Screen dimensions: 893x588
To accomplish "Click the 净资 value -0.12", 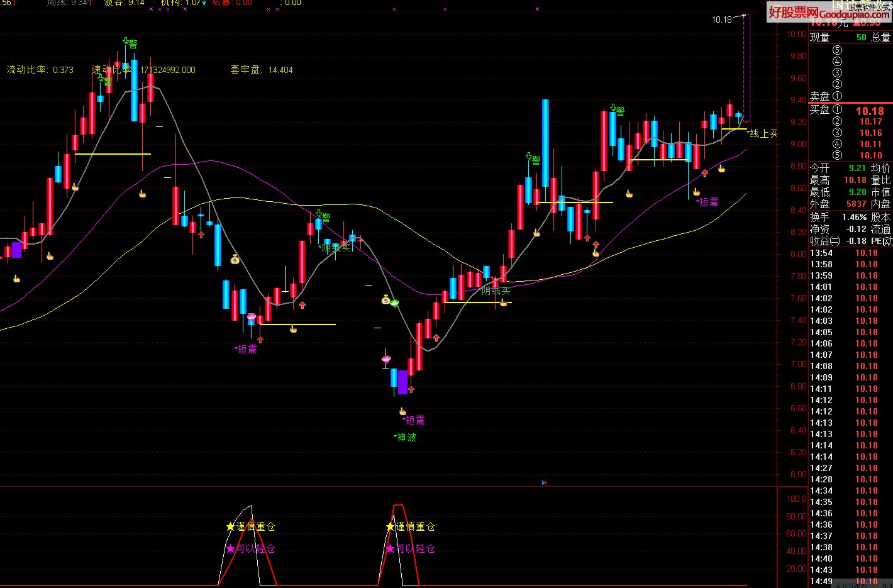I will pos(856,229).
